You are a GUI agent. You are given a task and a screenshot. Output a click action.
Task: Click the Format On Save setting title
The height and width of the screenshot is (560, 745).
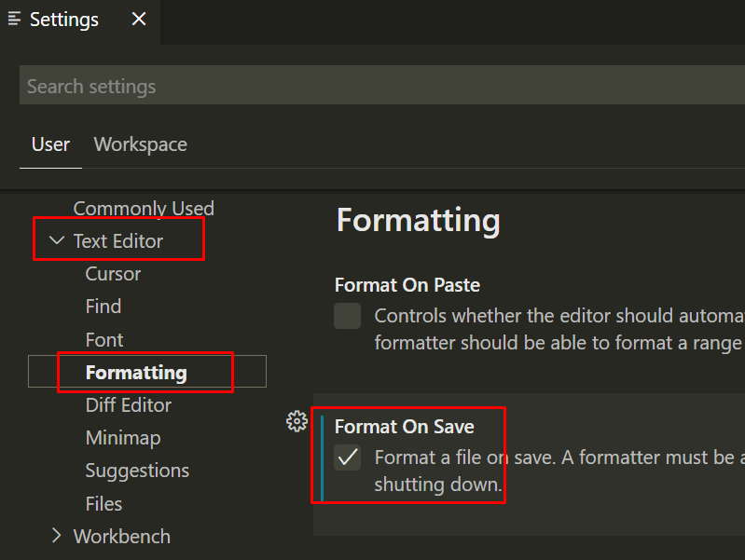405,427
